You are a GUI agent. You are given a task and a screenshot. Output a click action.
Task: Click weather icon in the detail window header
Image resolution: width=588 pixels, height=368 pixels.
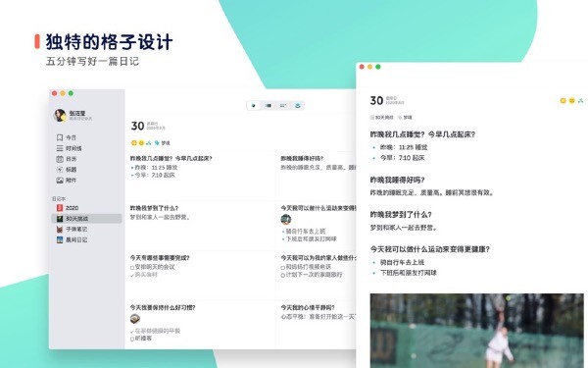tap(563, 101)
